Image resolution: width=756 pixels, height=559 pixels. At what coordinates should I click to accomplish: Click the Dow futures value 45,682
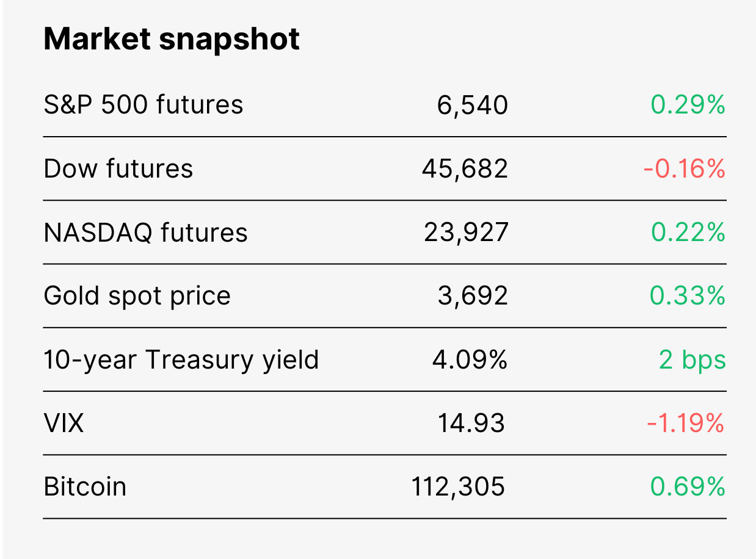click(465, 169)
